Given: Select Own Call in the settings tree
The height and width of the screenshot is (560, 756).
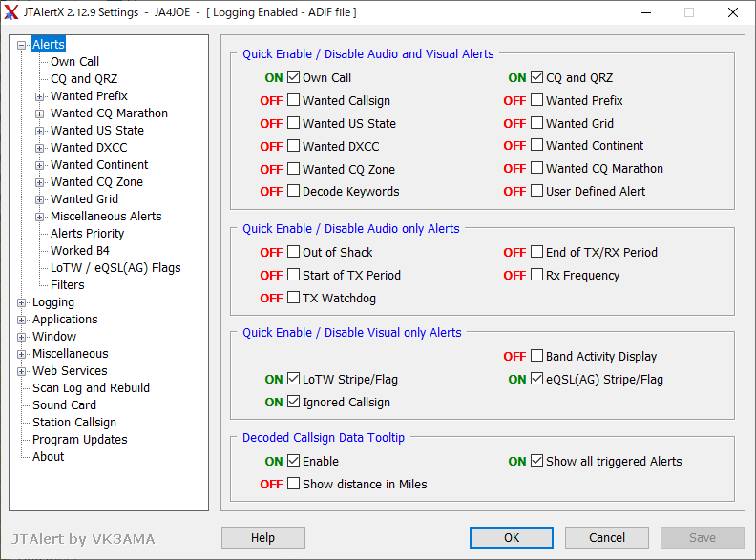Looking at the screenshot, I should [74, 62].
